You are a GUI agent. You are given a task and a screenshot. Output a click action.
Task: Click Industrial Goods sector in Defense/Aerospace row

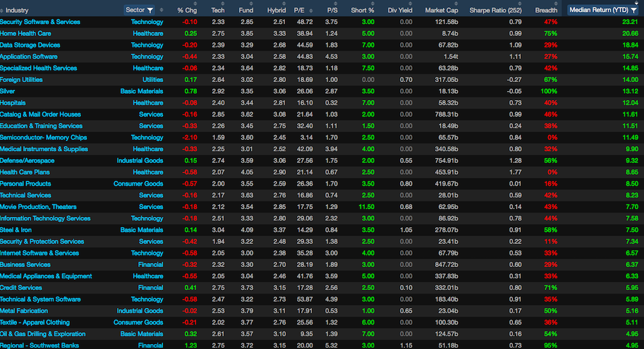coord(140,161)
